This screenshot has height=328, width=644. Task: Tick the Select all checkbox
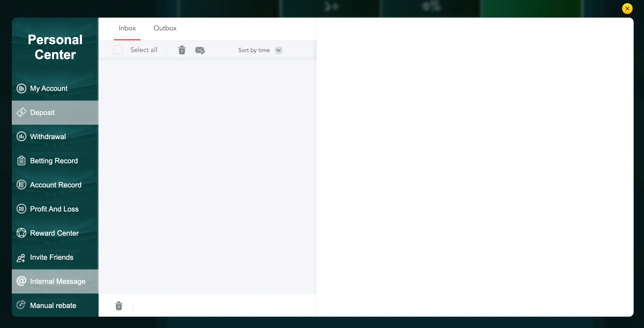[118, 50]
